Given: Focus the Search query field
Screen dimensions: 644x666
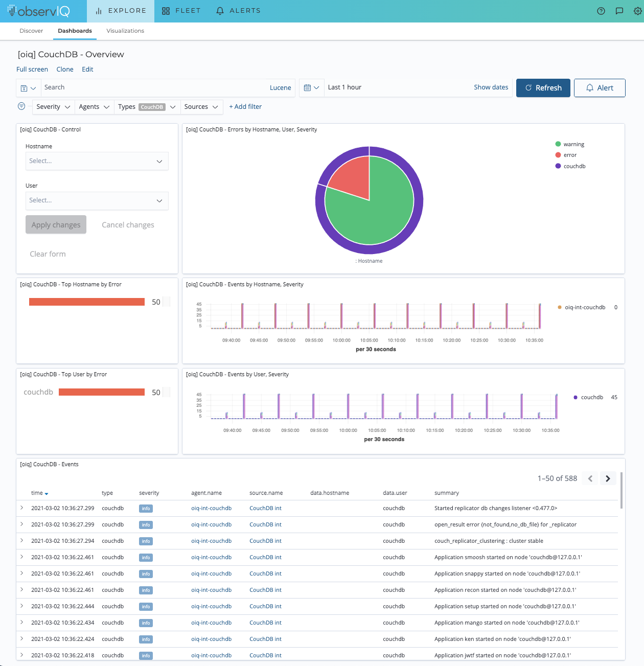Looking at the screenshot, I should click(x=153, y=87).
